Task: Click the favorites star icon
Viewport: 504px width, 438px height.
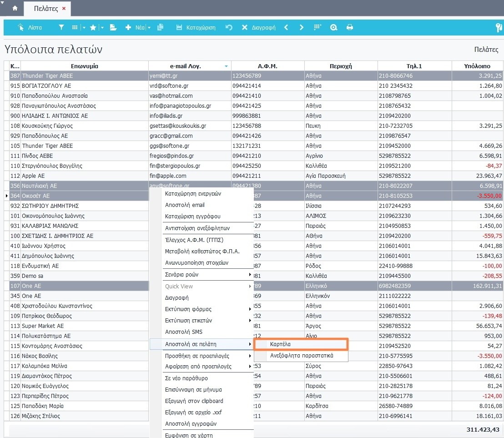Action: (x=93, y=27)
